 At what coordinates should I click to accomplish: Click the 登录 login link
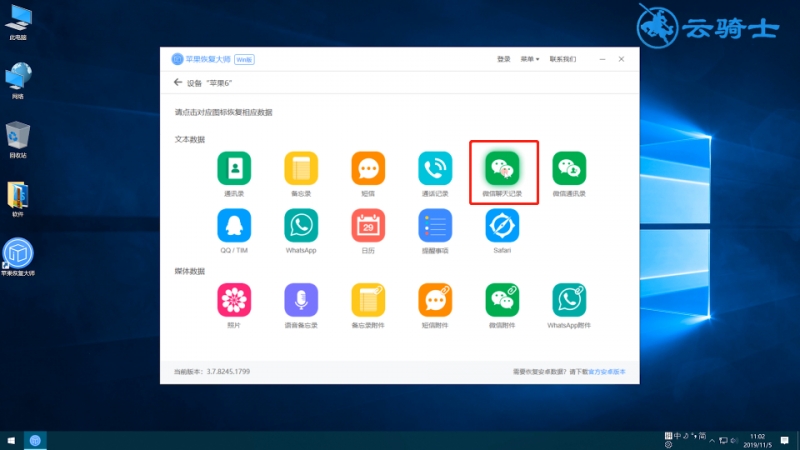[504, 59]
